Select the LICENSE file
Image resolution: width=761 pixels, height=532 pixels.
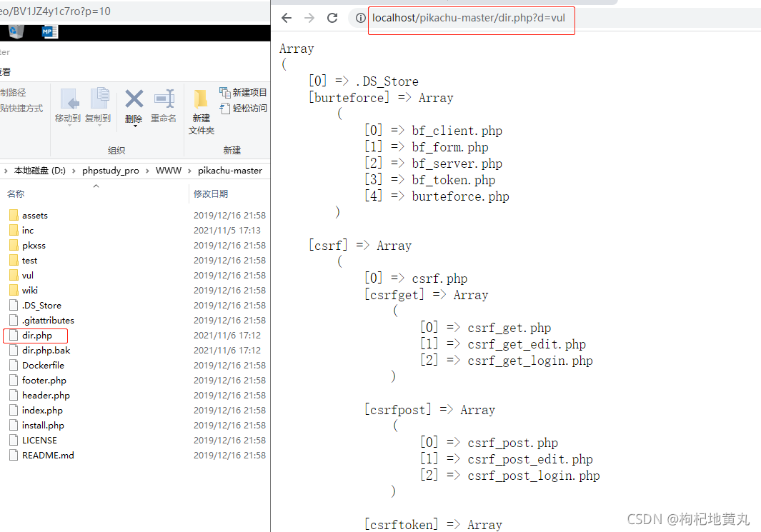[39, 441]
